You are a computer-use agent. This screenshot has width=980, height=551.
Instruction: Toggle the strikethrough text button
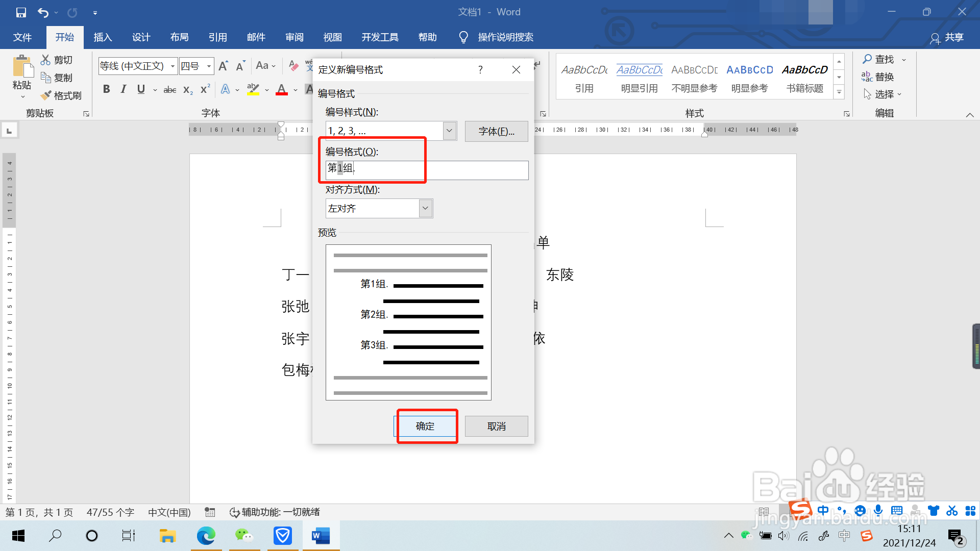(169, 90)
